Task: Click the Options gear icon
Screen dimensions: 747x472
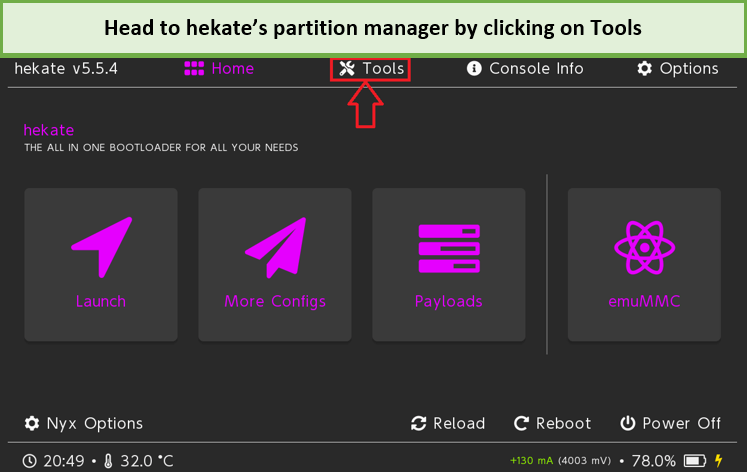Action: [x=645, y=69]
